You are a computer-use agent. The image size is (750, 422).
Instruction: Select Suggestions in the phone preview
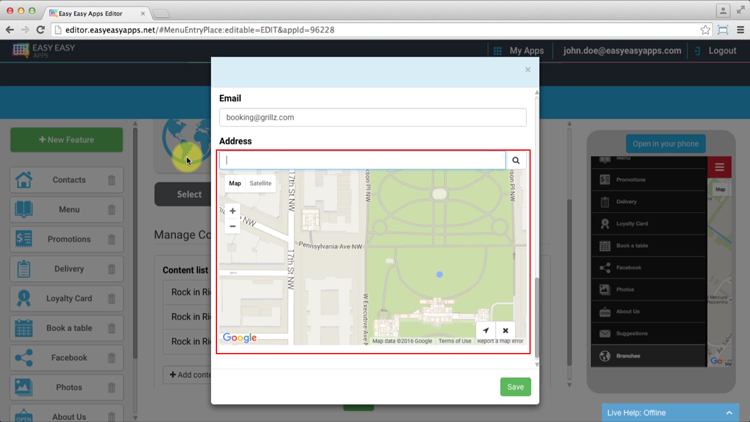pyautogui.click(x=649, y=333)
